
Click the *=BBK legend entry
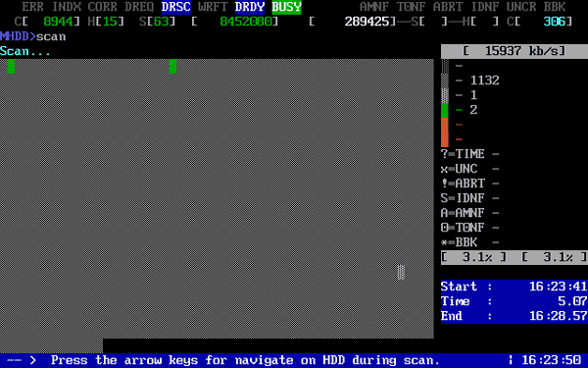coord(469,242)
